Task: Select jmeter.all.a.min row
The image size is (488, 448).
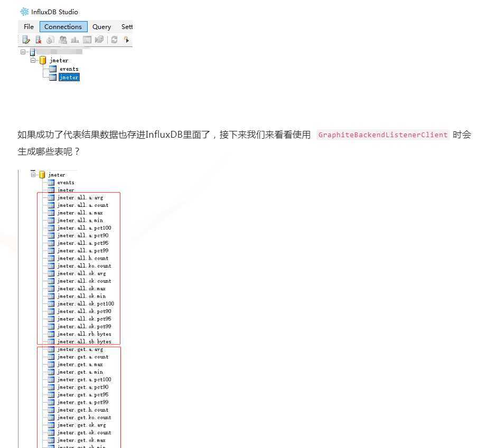Action: point(80,221)
